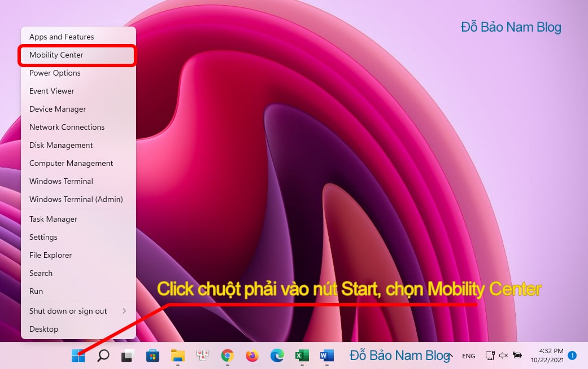Image resolution: width=588 pixels, height=369 pixels.
Task: Open Computer Management from the menu
Action: [x=78, y=163]
